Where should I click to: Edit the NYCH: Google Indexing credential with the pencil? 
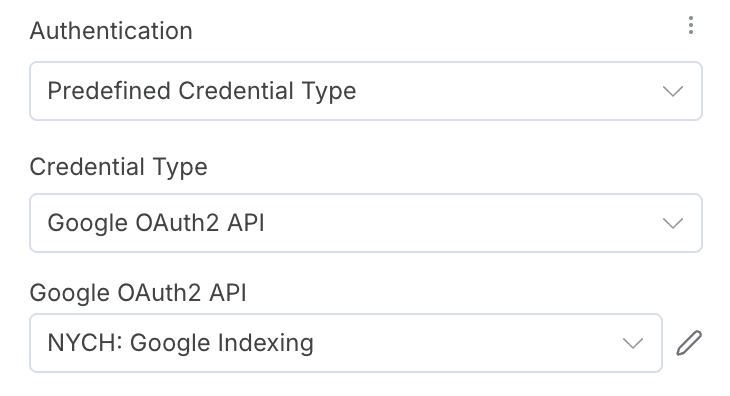click(689, 343)
